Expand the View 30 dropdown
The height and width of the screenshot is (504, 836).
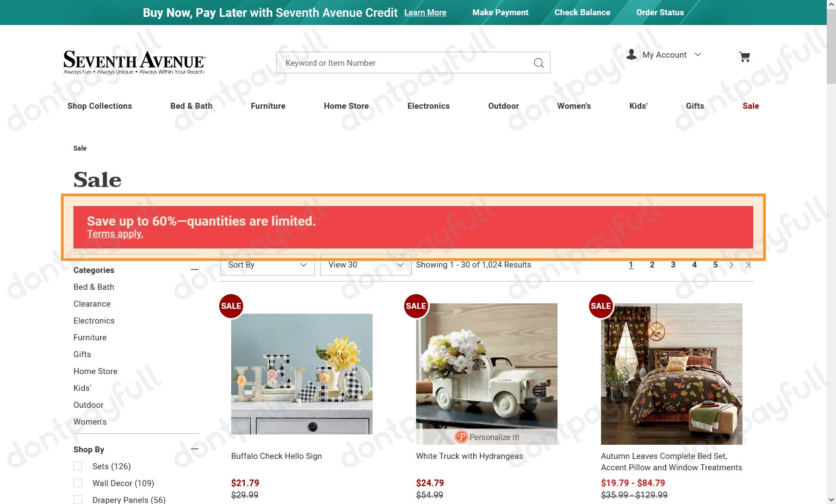pyautogui.click(x=366, y=265)
